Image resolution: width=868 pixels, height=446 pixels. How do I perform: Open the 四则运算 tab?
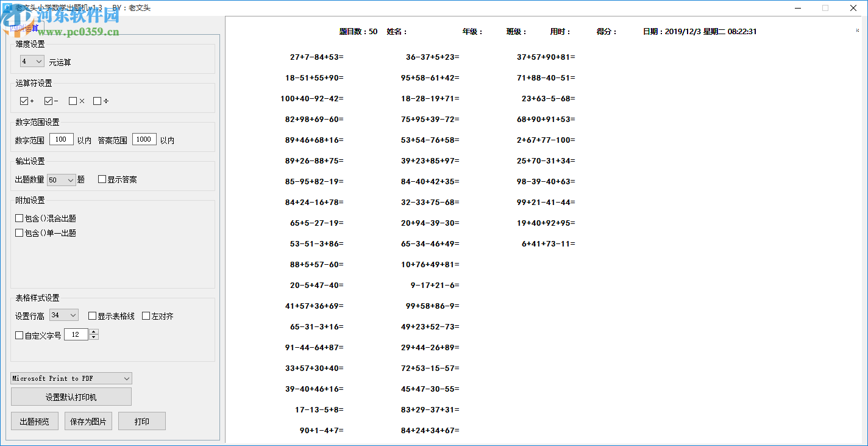(x=24, y=28)
